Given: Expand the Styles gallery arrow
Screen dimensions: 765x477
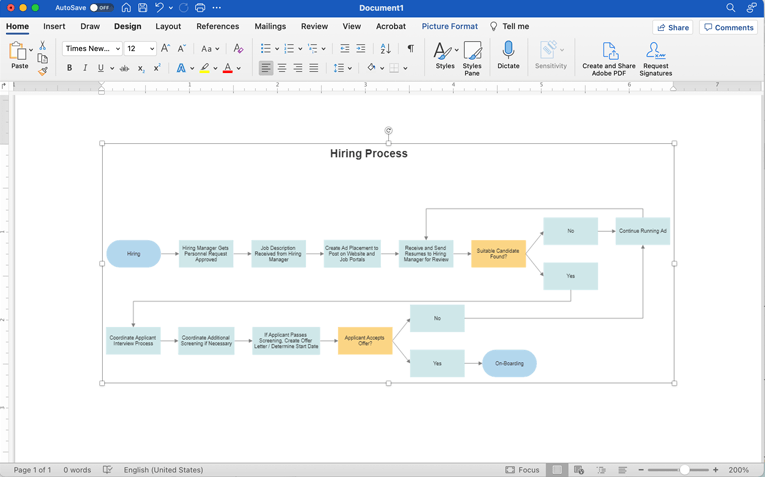Looking at the screenshot, I should tap(457, 50).
